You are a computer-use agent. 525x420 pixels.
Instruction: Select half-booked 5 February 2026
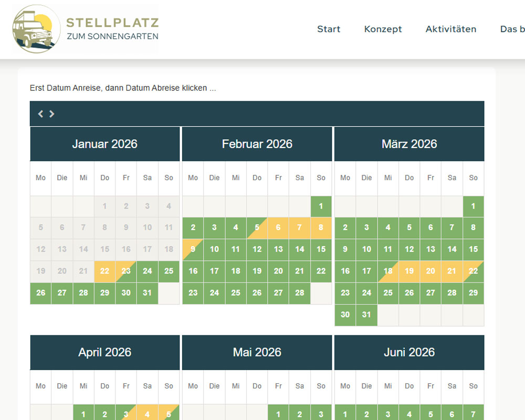pos(257,228)
